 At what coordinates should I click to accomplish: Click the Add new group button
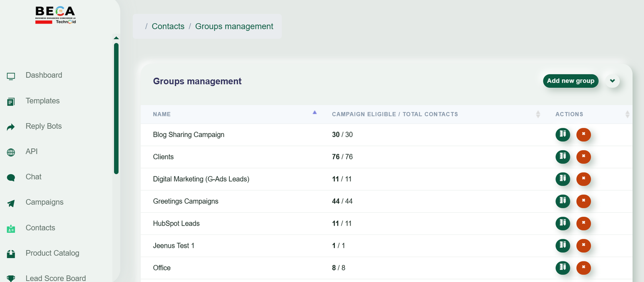tap(571, 81)
